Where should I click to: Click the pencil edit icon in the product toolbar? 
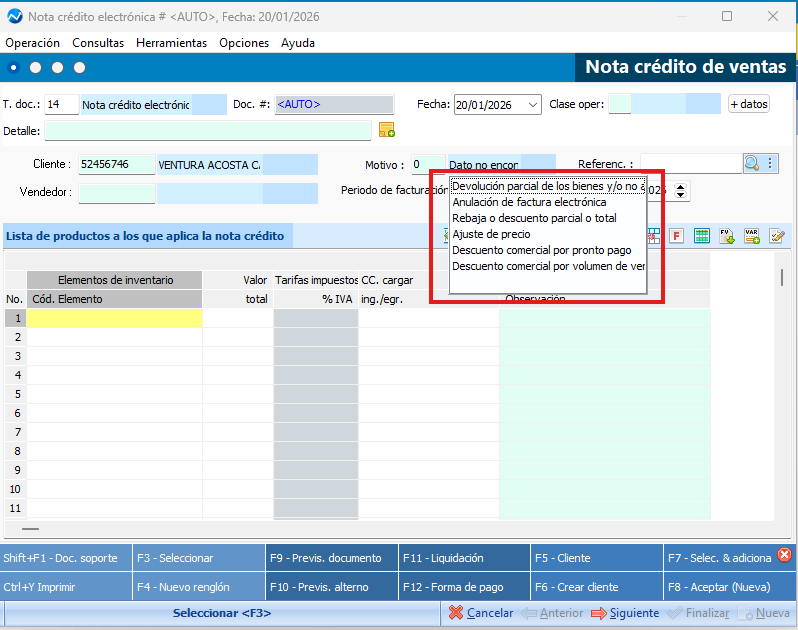click(775, 236)
